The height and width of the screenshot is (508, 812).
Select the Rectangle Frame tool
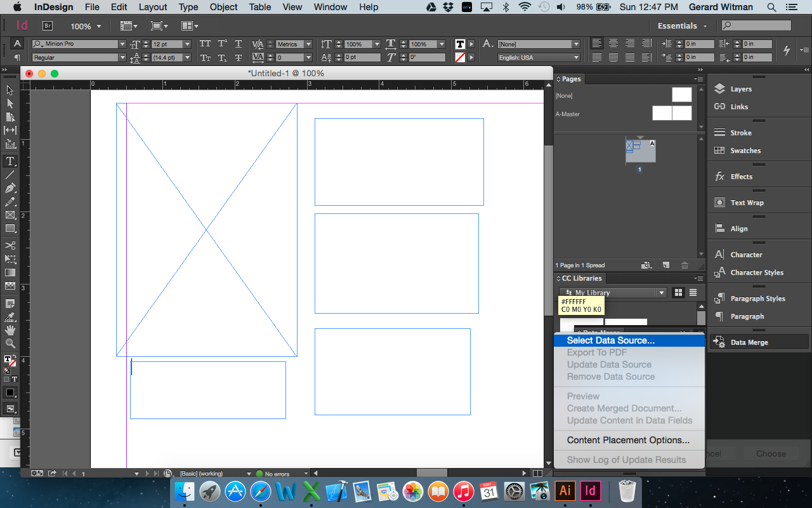pyautogui.click(x=10, y=215)
